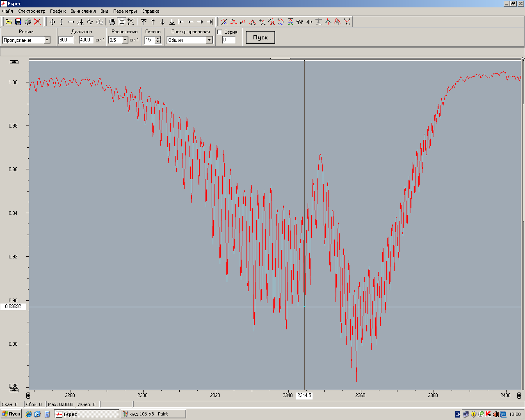Click the Kaspersky red K tray icon
This screenshot has height=420, width=525.
[488, 414]
